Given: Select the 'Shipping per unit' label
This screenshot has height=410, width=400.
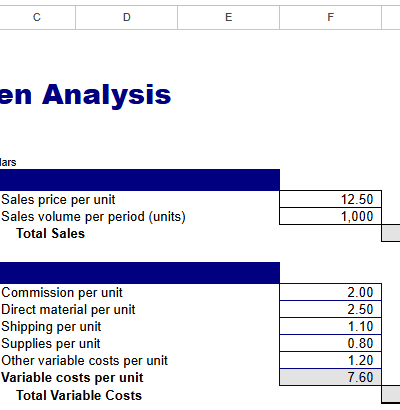Looking at the screenshot, I should [51, 327].
